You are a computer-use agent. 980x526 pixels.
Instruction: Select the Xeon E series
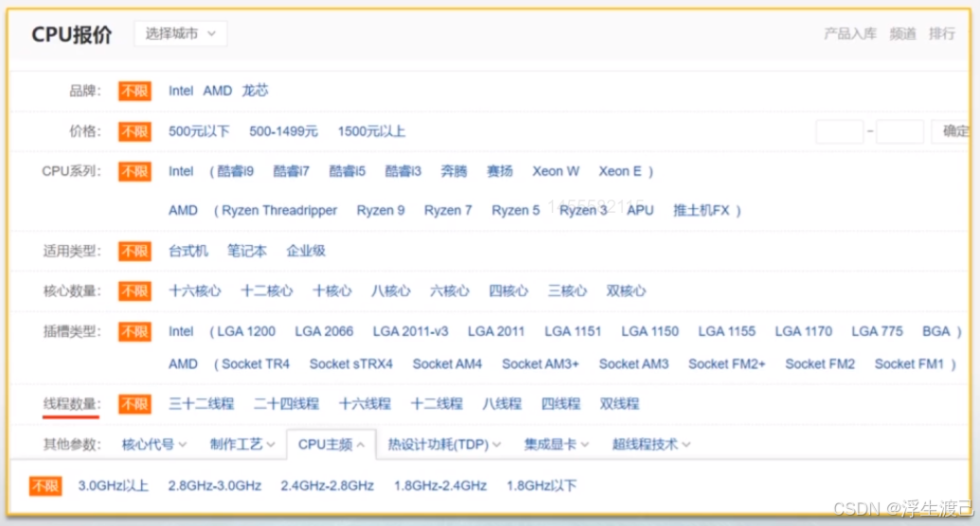pos(620,171)
